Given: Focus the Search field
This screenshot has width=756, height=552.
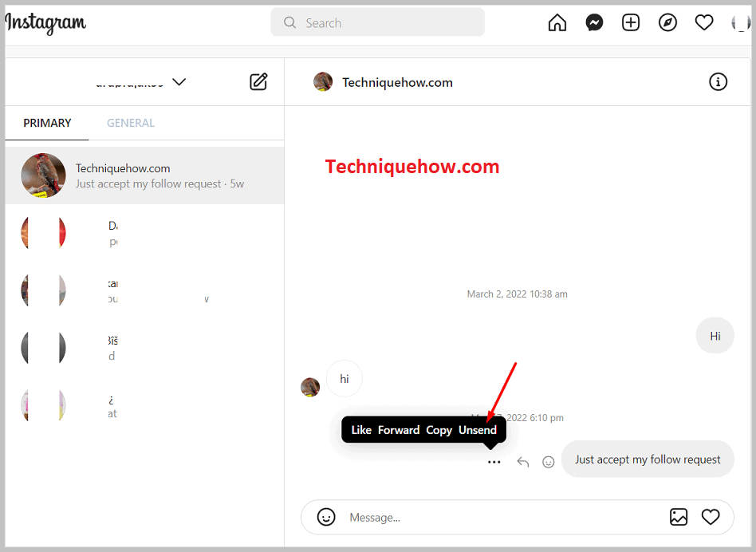Looking at the screenshot, I should click(x=377, y=22).
